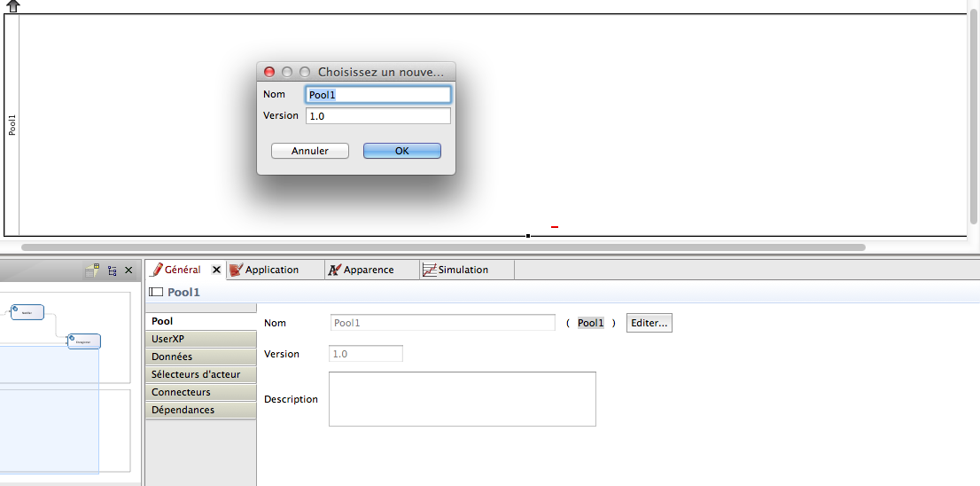This screenshot has height=486, width=980.
Task: Open the Simulation tab
Action: (463, 270)
